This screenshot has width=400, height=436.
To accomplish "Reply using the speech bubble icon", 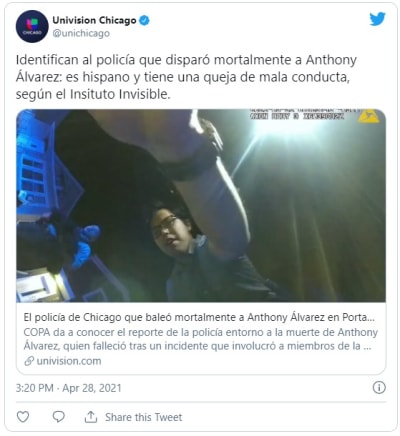I will coord(59,417).
